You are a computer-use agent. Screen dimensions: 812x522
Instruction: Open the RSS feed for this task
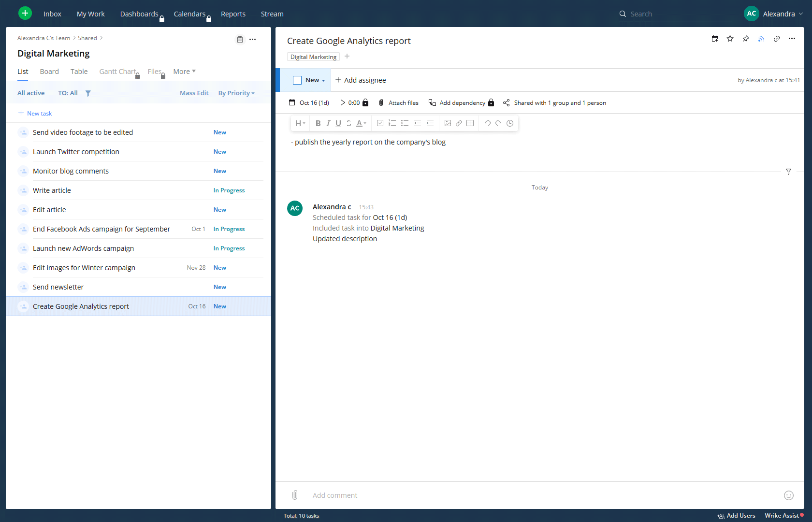tap(761, 39)
